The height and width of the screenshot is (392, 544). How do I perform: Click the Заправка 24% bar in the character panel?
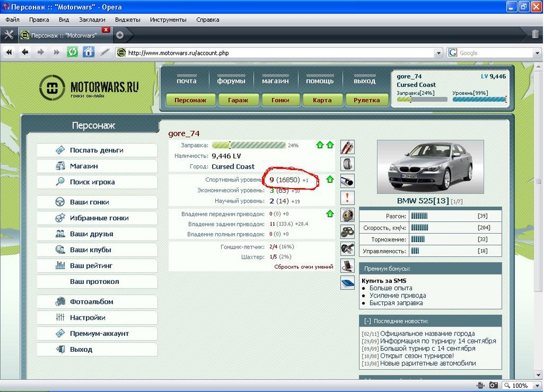tap(249, 145)
